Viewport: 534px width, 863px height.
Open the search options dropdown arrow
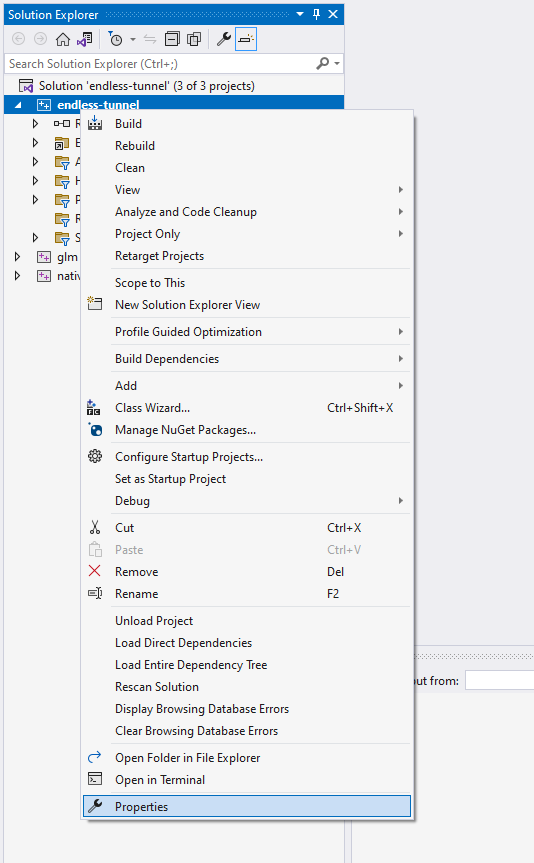click(x=337, y=64)
